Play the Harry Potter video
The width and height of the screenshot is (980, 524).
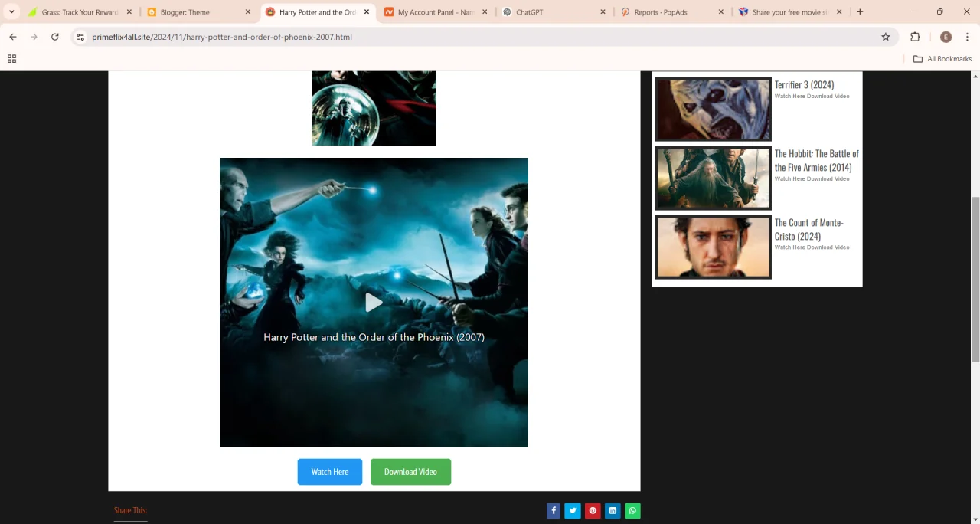pos(374,303)
